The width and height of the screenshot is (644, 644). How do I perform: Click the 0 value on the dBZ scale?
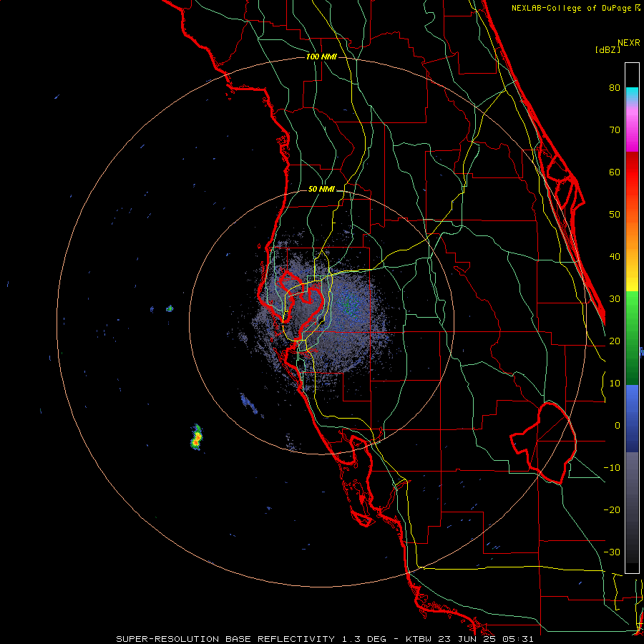[618, 426]
